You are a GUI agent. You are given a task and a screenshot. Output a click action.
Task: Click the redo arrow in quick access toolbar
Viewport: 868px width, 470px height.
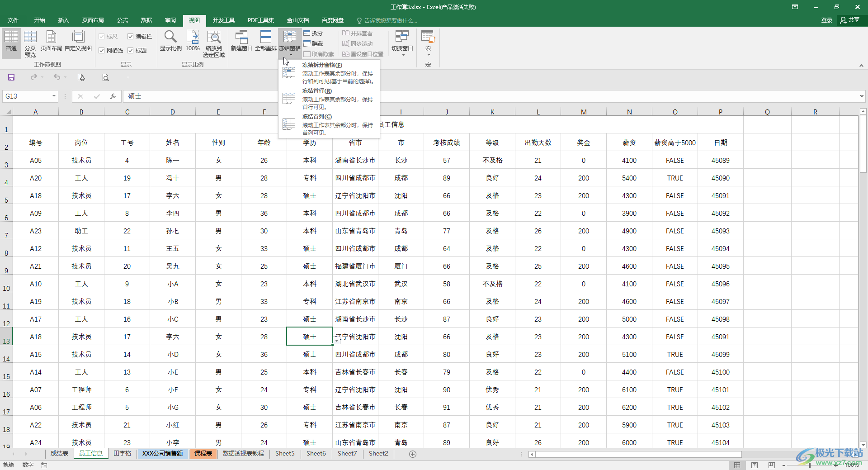click(33, 77)
